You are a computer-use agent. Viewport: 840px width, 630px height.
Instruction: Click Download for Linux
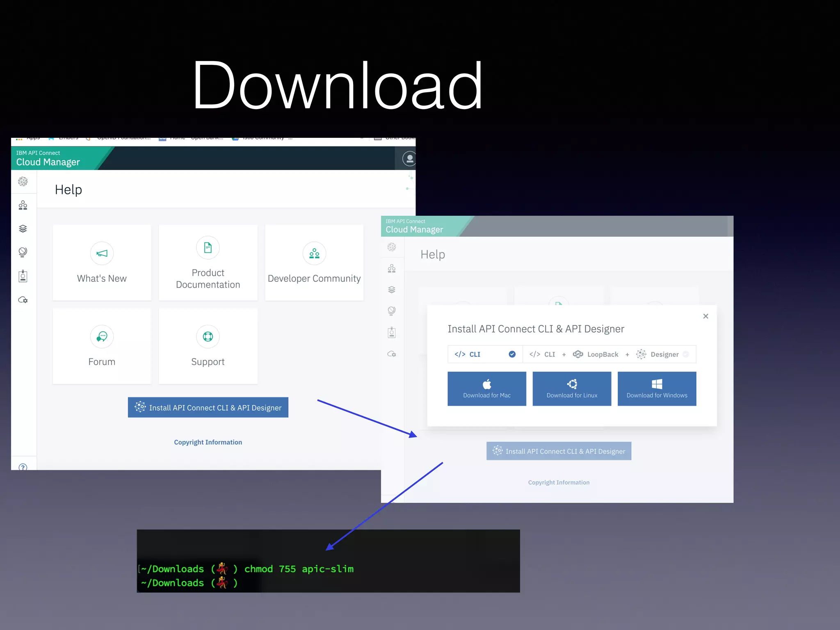pos(572,389)
